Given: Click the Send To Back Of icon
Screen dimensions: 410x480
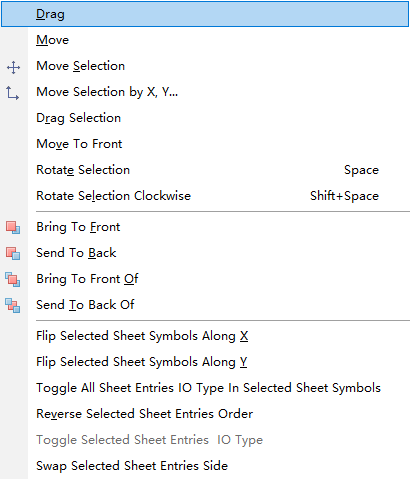Looking at the screenshot, I should coord(13,306).
